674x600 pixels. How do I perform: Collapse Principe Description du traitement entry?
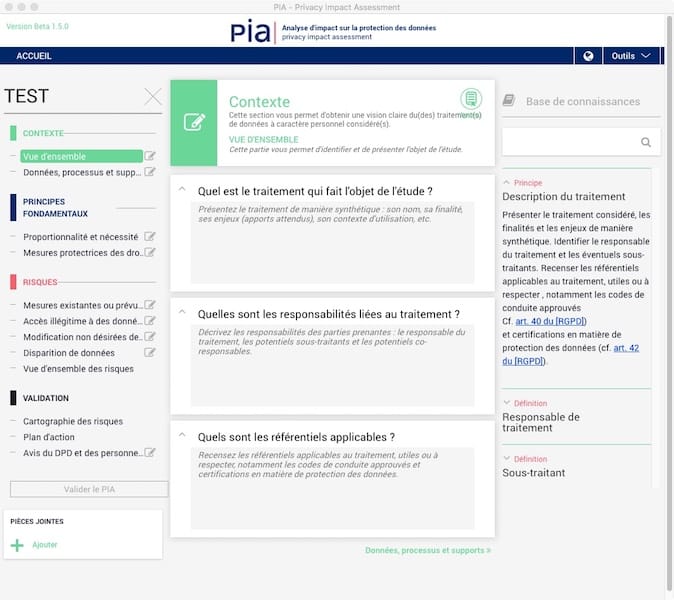[x=507, y=182]
